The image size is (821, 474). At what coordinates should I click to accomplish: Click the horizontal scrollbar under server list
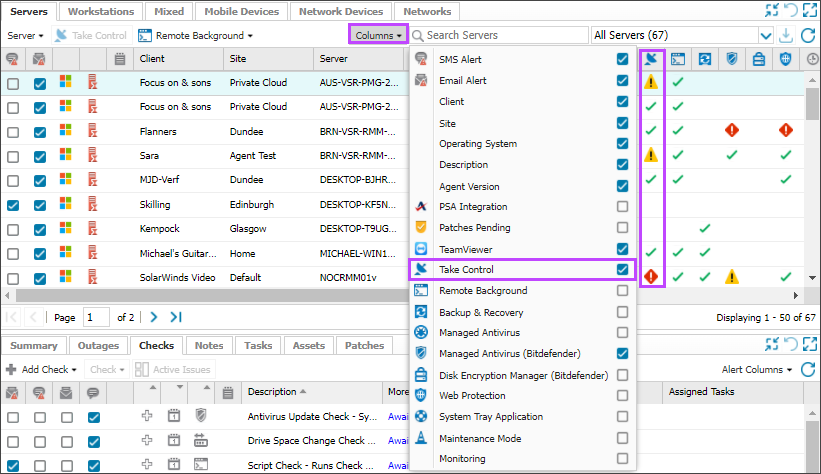(200, 295)
